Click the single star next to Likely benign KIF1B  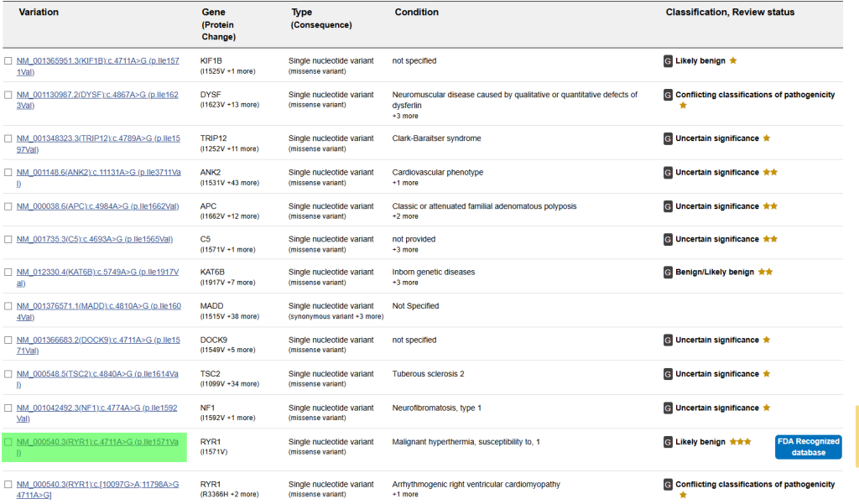(733, 61)
